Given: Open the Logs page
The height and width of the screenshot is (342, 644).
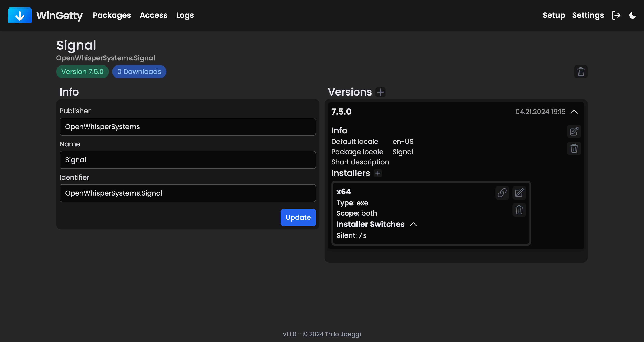Looking at the screenshot, I should pos(185,15).
